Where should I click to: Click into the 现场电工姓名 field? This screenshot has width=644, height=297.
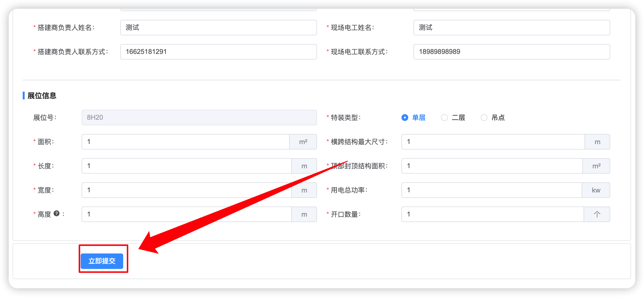pyautogui.click(x=511, y=28)
